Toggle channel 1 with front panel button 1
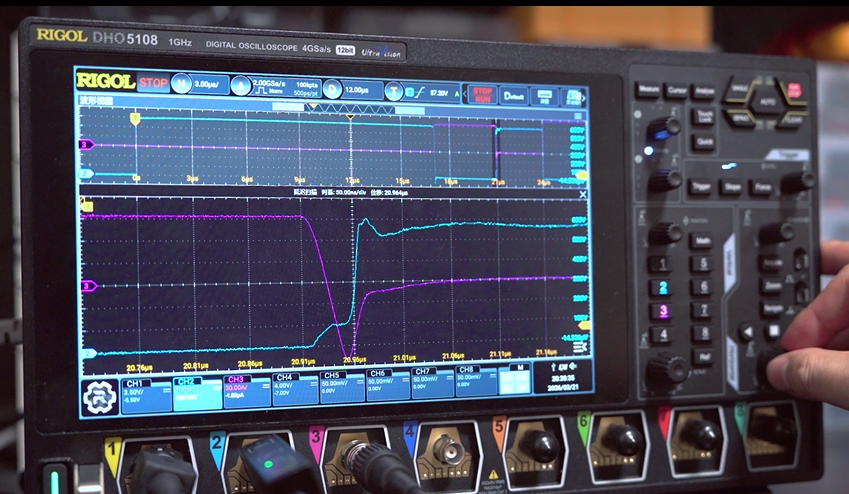The image size is (849, 494). coord(662,264)
